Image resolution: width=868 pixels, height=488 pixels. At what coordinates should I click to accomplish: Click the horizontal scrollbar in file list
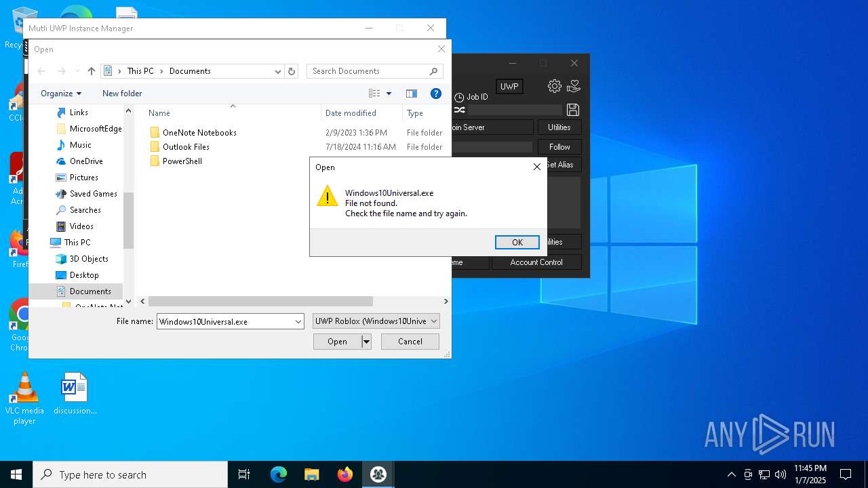click(x=260, y=301)
